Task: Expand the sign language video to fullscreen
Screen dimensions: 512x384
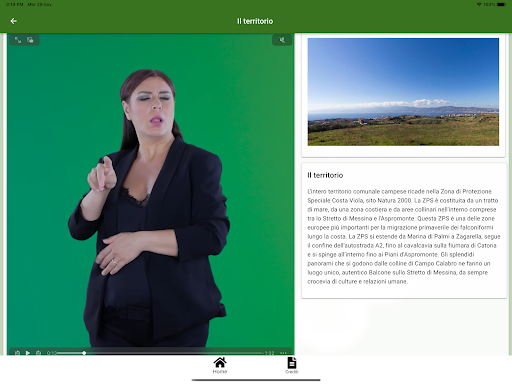Action: [18, 40]
